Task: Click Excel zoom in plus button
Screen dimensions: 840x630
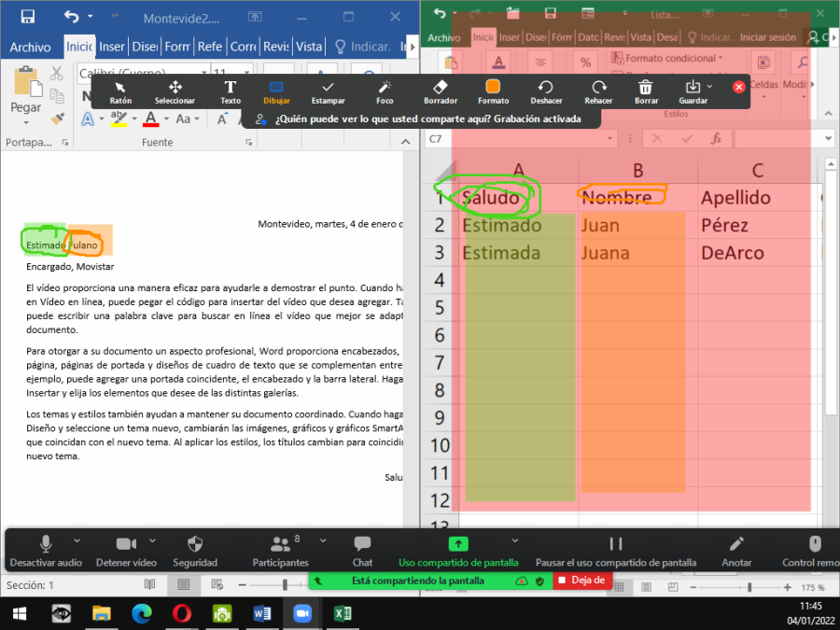Action: 787,588
